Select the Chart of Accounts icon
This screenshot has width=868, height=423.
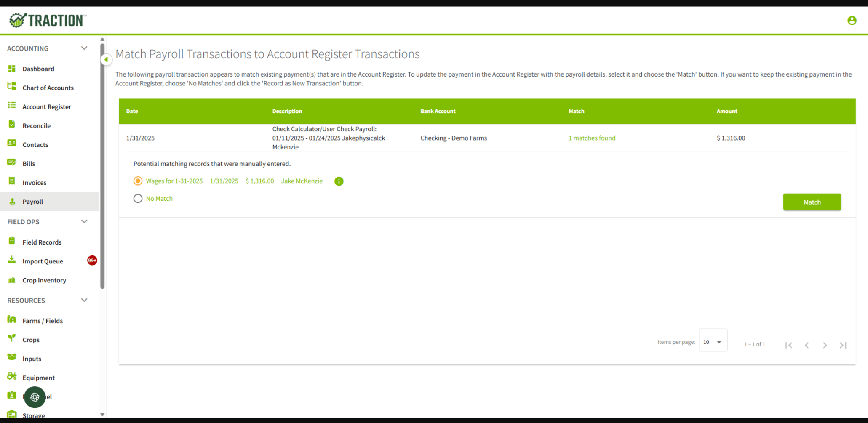click(12, 88)
